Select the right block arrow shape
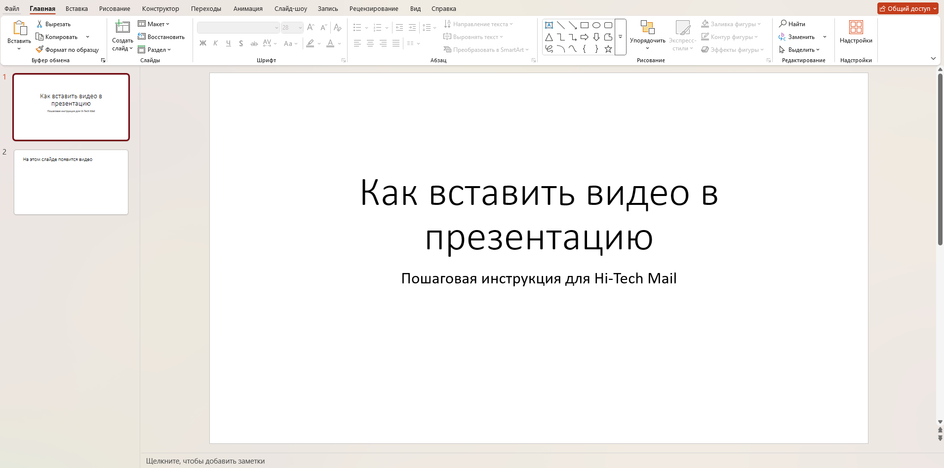Image resolution: width=944 pixels, height=468 pixels. pyautogui.click(x=584, y=37)
